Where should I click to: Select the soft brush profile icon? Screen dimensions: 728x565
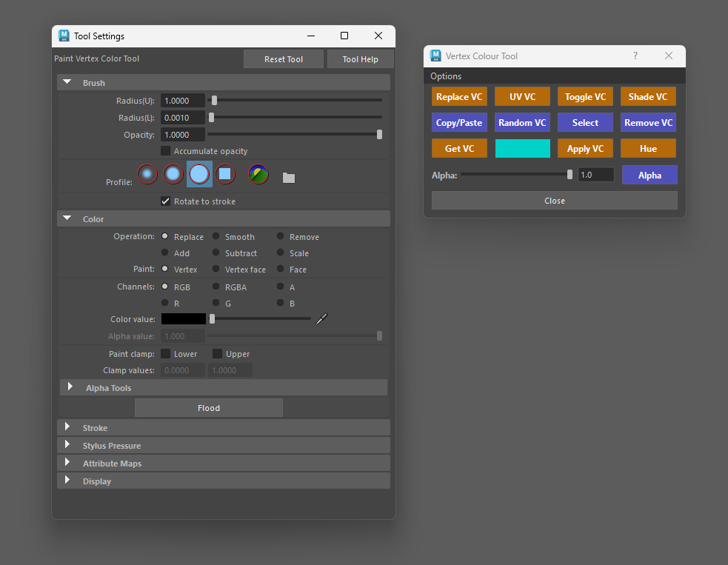173,174
